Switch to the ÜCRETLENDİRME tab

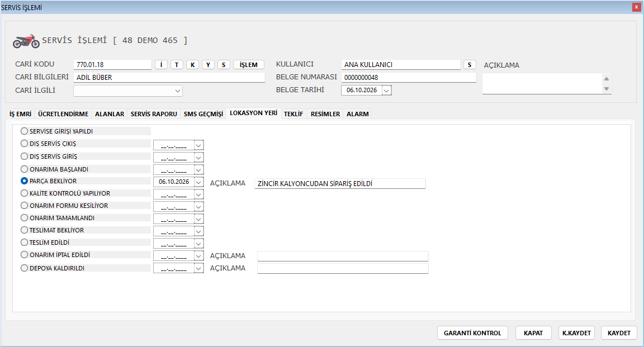(63, 114)
